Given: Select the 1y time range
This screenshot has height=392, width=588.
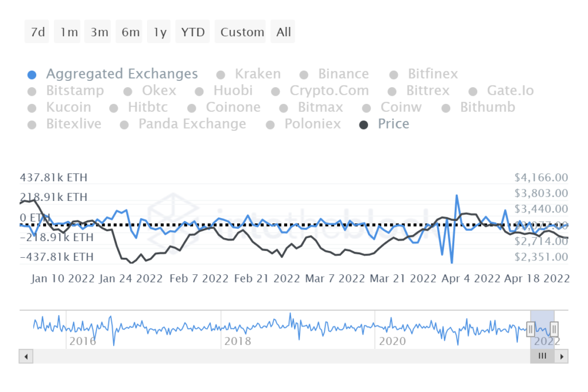Looking at the screenshot, I should (159, 32).
